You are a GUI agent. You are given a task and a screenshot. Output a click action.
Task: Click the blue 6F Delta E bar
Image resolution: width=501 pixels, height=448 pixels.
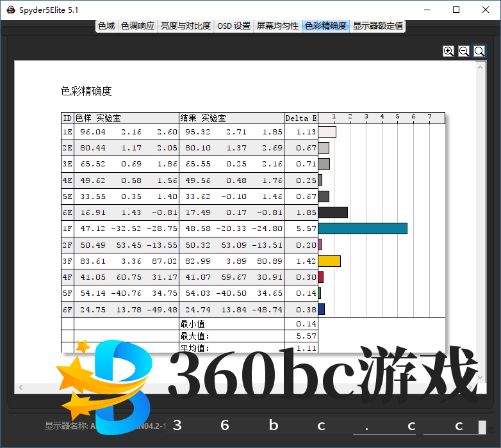(x=322, y=309)
